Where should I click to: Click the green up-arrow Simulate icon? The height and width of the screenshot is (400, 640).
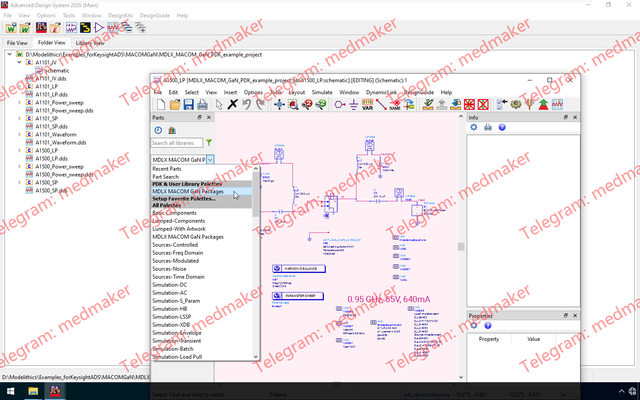(x=543, y=104)
